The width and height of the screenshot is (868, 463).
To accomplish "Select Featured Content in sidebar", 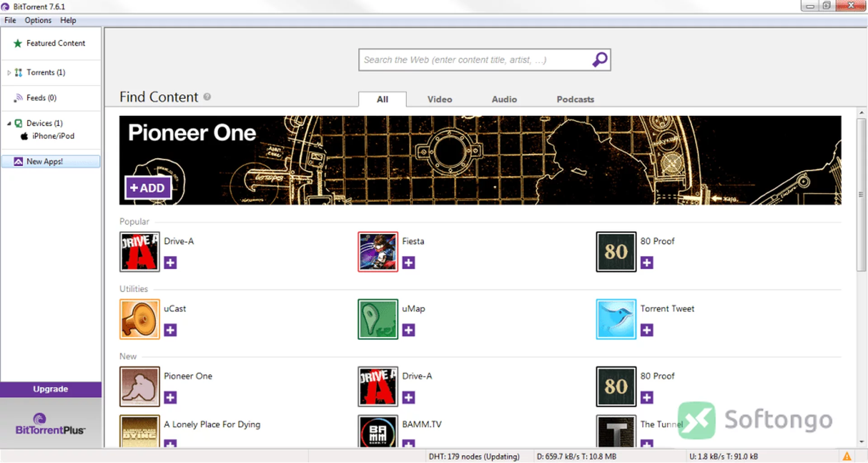I will [51, 43].
